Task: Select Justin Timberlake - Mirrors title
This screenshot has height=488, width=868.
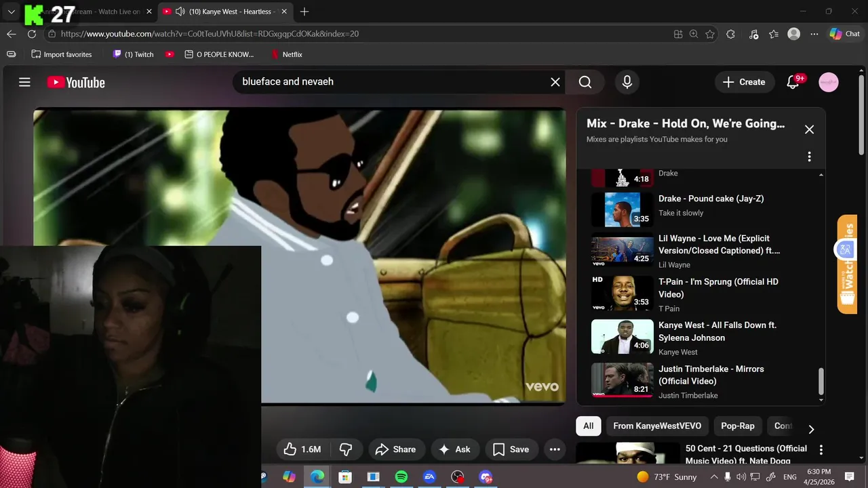Action: pos(711,375)
